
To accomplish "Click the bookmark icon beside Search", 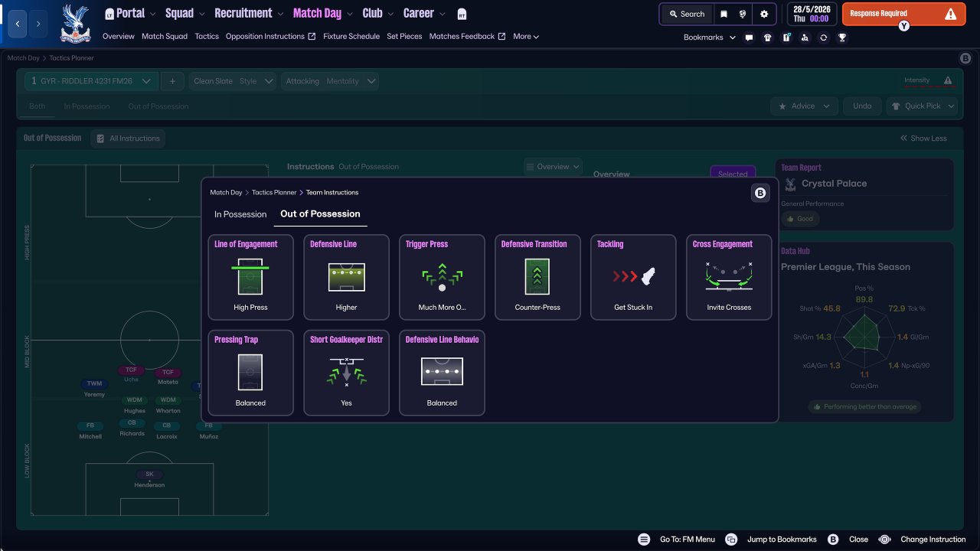I will point(724,14).
